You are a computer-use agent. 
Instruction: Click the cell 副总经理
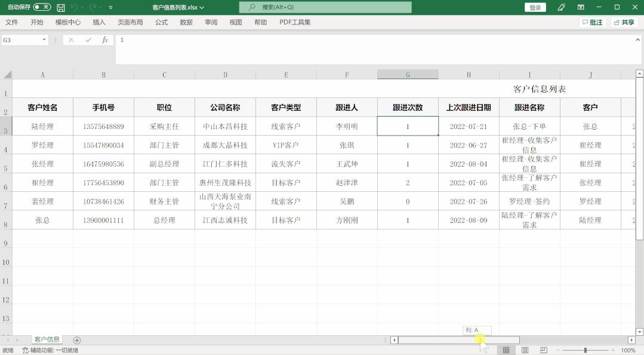164,164
